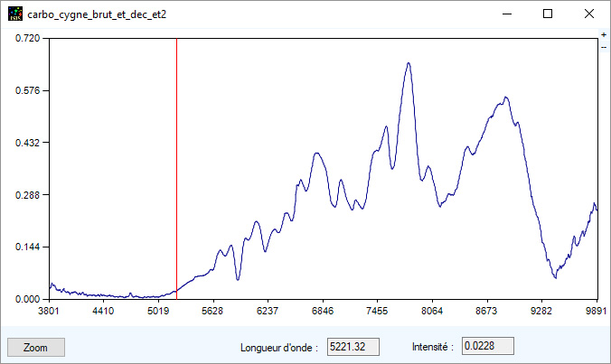
Task: Click the y-axis label 0.432
Action: pyautogui.click(x=28, y=143)
